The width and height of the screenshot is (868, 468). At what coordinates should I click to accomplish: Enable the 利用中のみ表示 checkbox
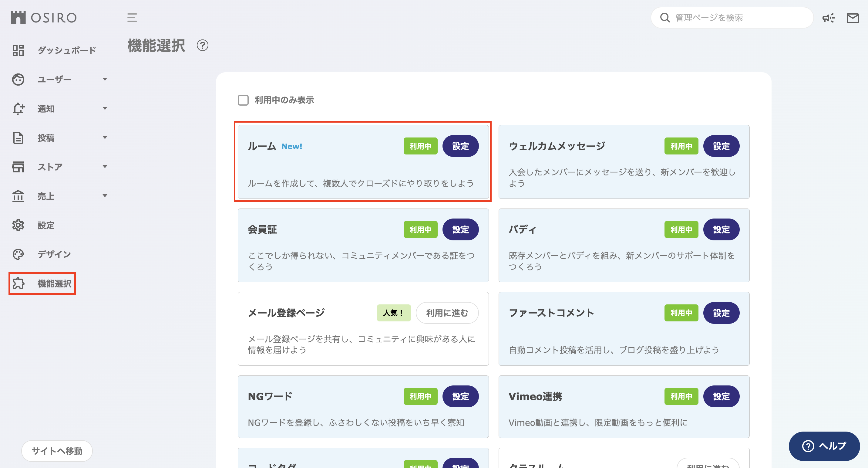pyautogui.click(x=243, y=100)
